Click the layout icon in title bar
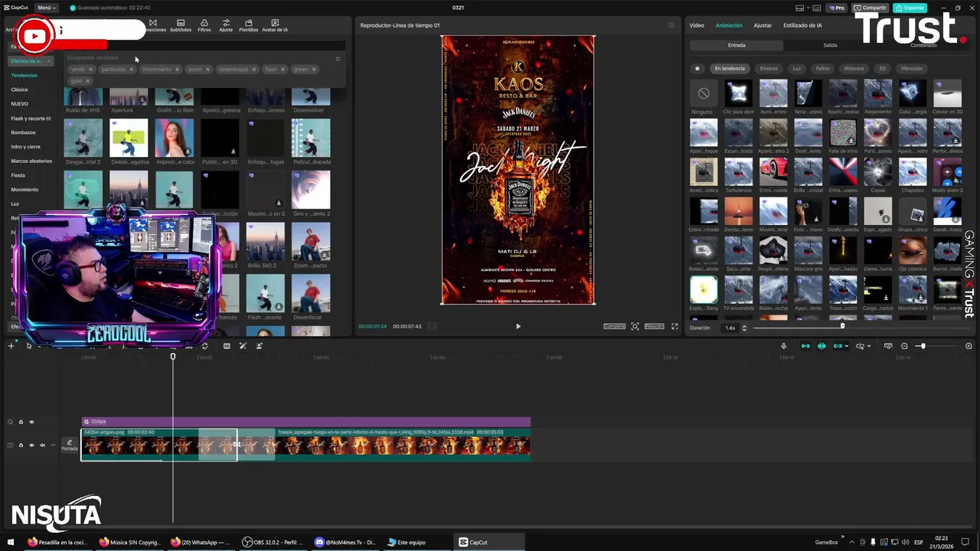The image size is (980, 551). click(800, 8)
